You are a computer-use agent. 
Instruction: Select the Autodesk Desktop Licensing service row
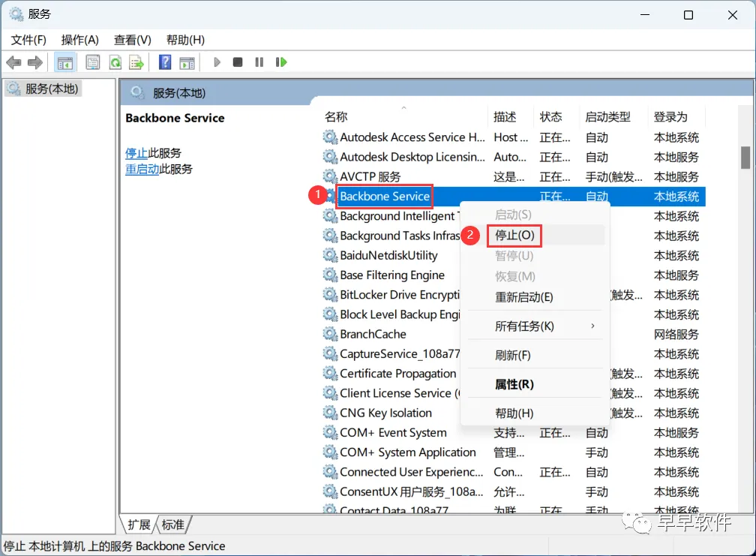[513, 158]
